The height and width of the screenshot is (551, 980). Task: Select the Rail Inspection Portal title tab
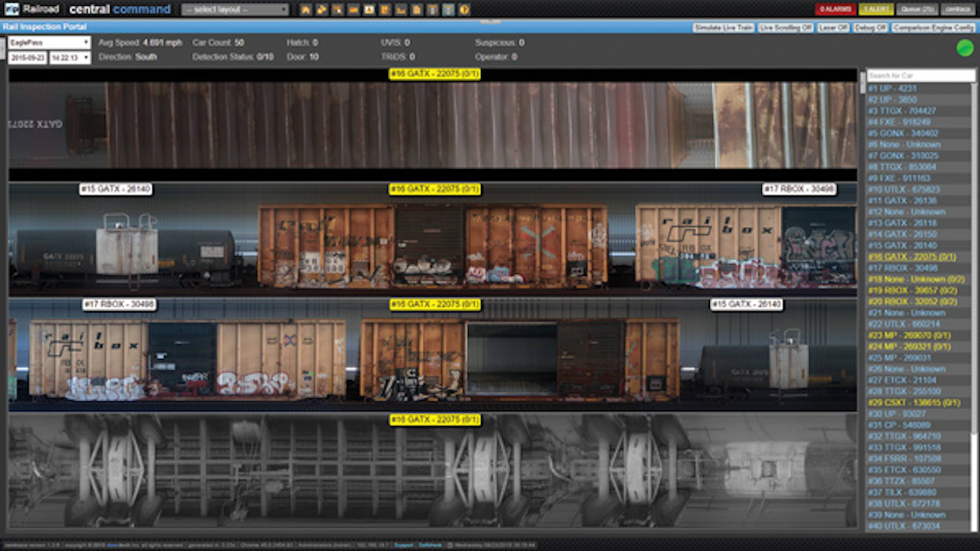[x=44, y=27]
